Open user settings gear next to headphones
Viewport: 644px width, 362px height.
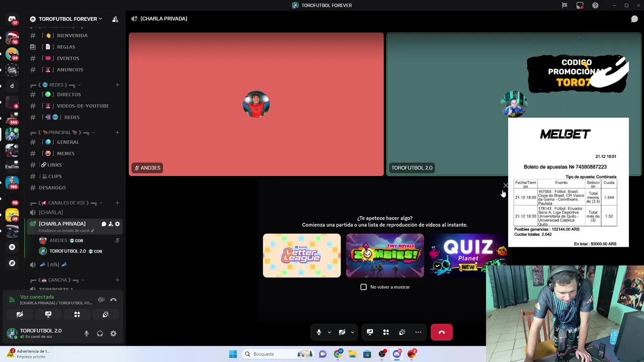(113, 333)
